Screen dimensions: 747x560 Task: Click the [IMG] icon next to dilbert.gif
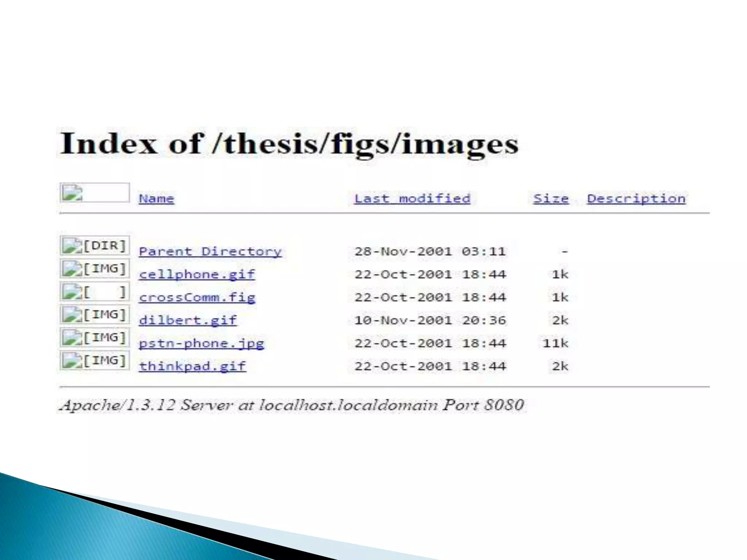(94, 315)
